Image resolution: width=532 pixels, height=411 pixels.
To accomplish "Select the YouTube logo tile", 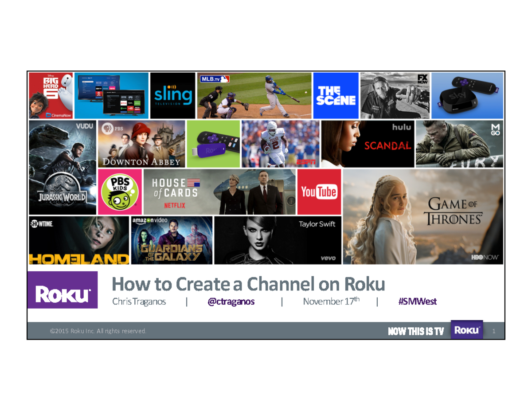I will click(319, 192).
